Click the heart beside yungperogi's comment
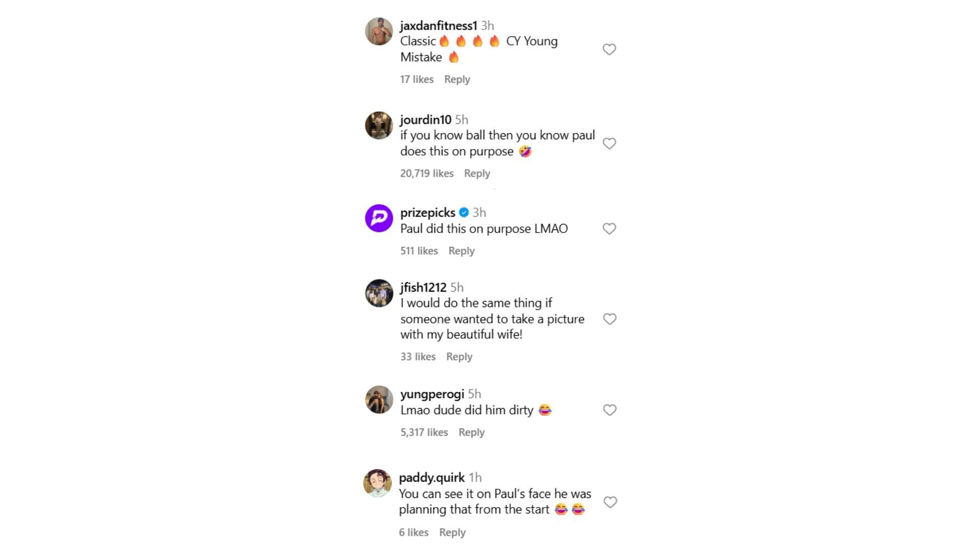980x551 pixels. pyautogui.click(x=609, y=410)
